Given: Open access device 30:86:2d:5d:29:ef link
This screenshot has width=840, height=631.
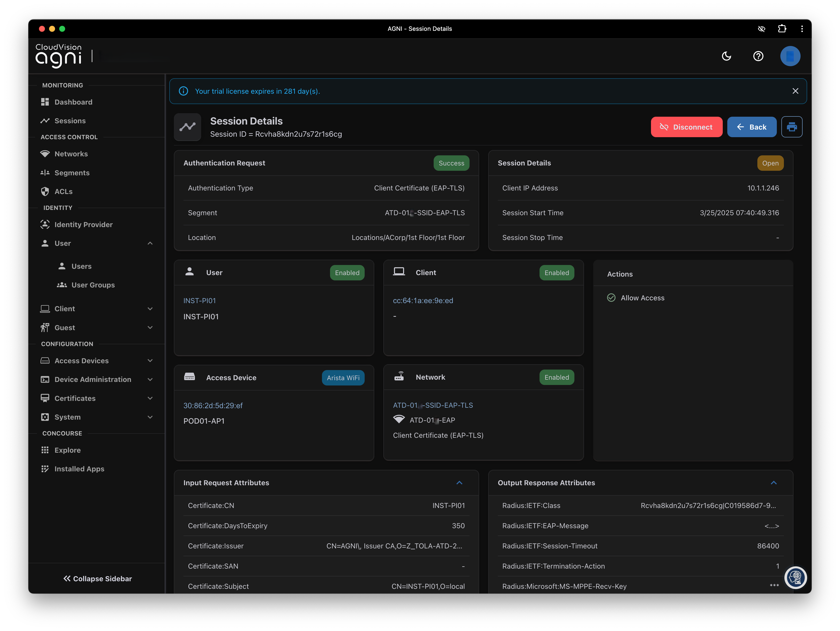Looking at the screenshot, I should coord(213,405).
